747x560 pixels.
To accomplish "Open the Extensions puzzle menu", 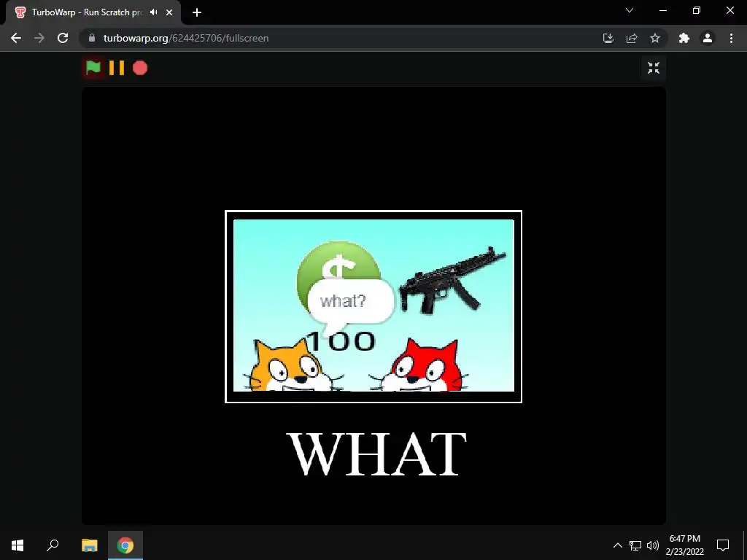I will click(x=684, y=38).
